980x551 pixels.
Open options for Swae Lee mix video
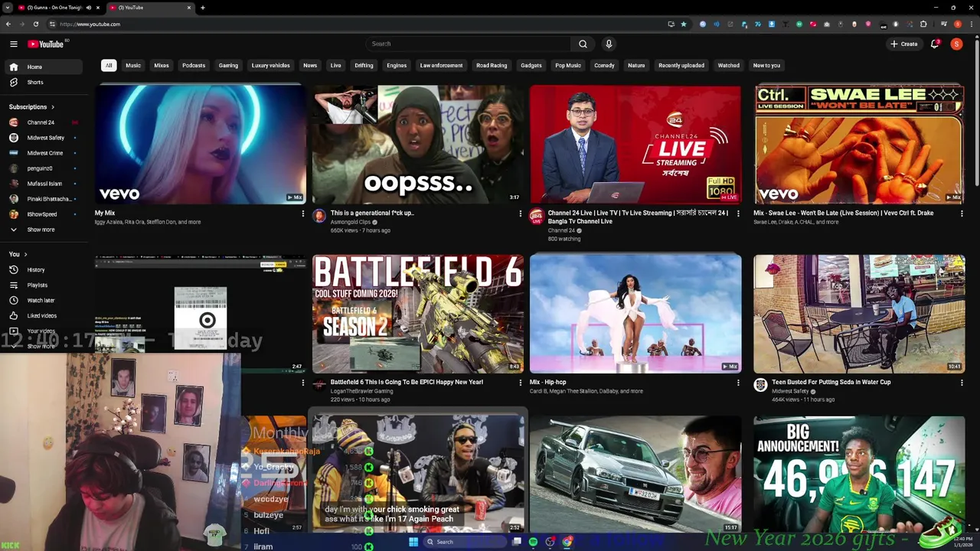coord(962,214)
